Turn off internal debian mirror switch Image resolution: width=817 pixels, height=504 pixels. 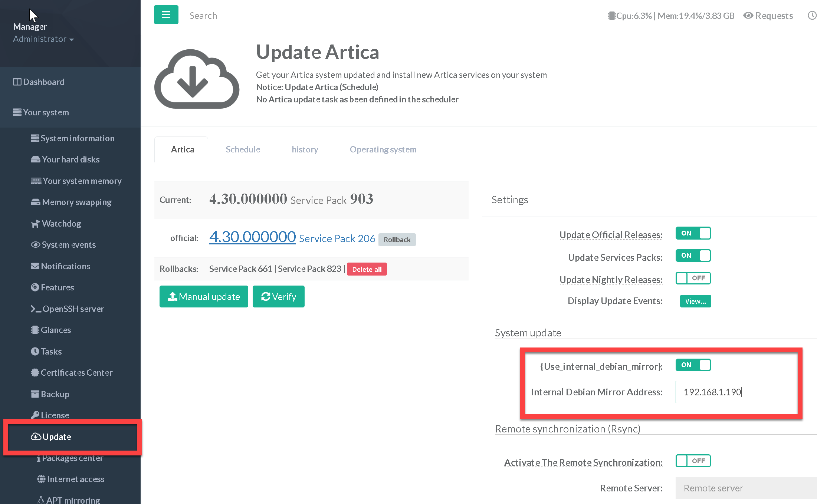click(693, 365)
